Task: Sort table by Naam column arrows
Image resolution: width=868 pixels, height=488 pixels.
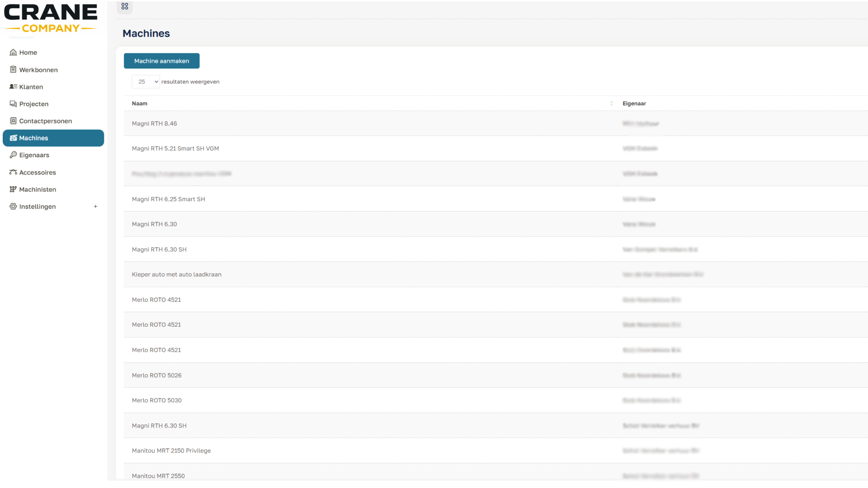Action: click(x=611, y=103)
